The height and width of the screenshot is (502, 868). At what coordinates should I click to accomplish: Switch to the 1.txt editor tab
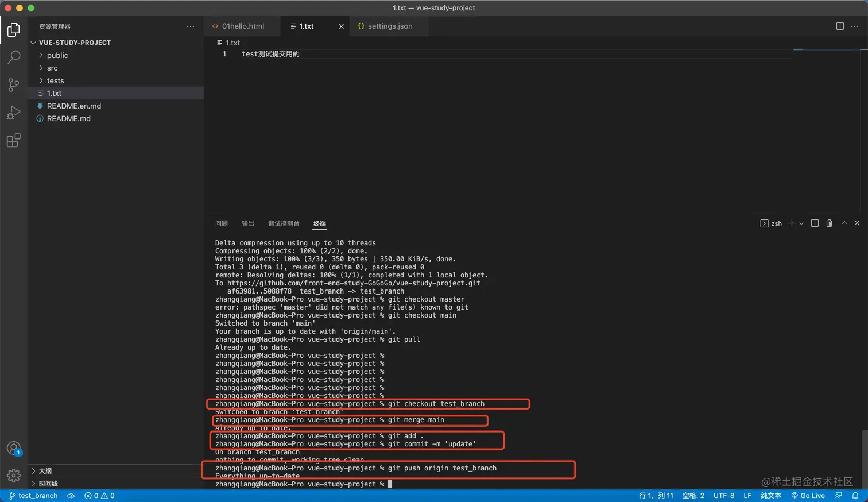(316, 26)
